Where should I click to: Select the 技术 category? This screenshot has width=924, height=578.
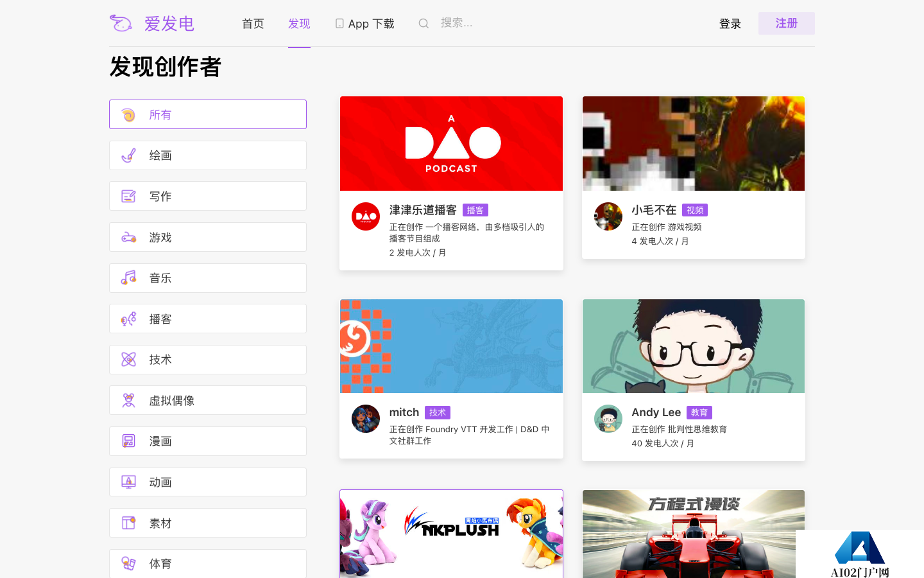tap(208, 360)
